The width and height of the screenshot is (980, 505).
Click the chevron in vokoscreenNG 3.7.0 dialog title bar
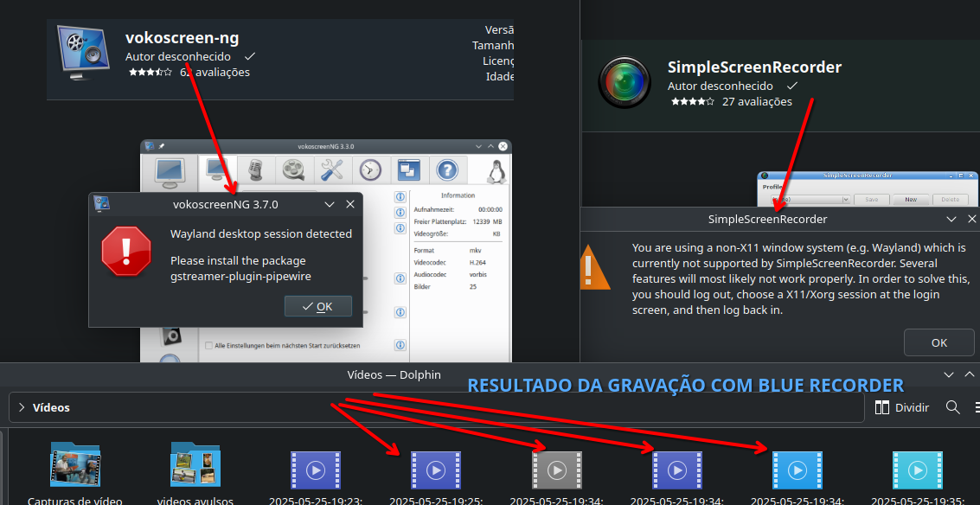click(330, 204)
